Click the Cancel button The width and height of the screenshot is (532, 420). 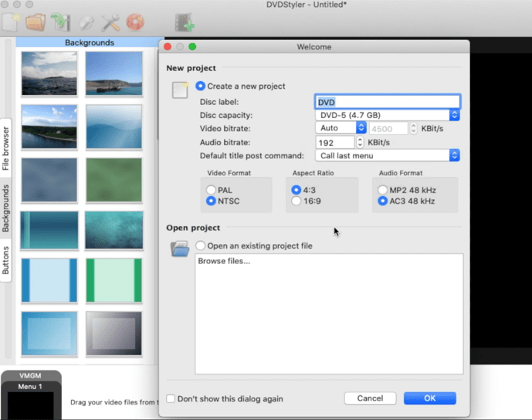(370, 398)
